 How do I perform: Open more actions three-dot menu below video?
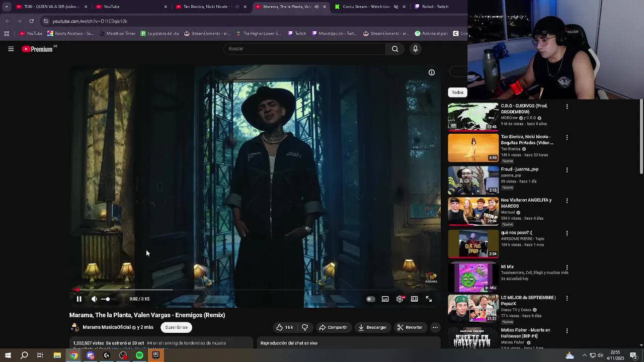435,327
